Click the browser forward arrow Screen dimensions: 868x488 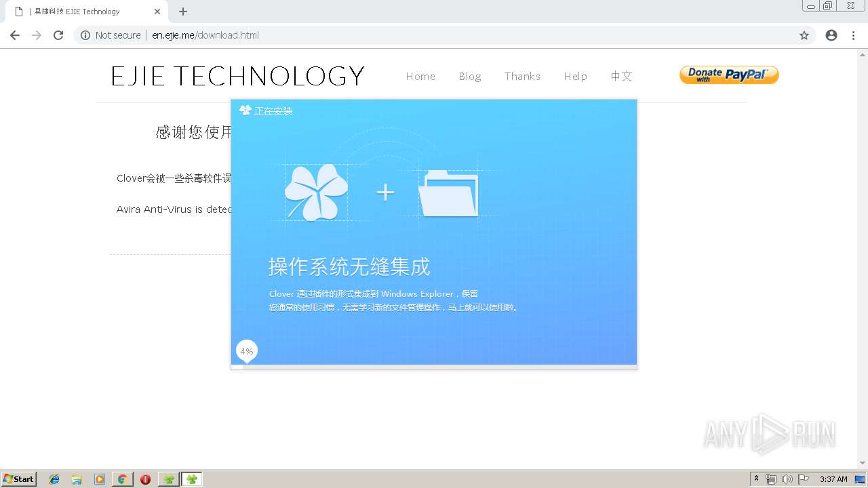pos(37,35)
